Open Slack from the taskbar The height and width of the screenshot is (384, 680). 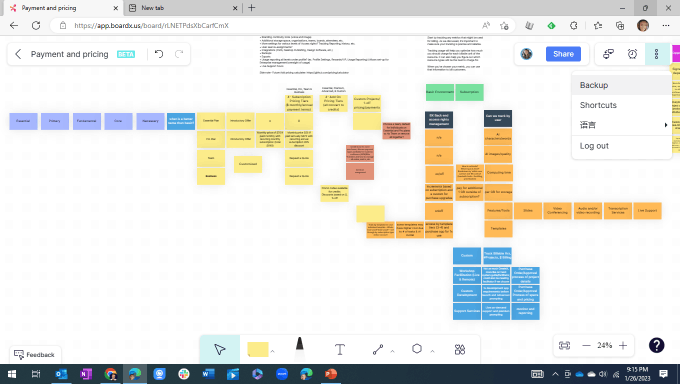[184, 374]
